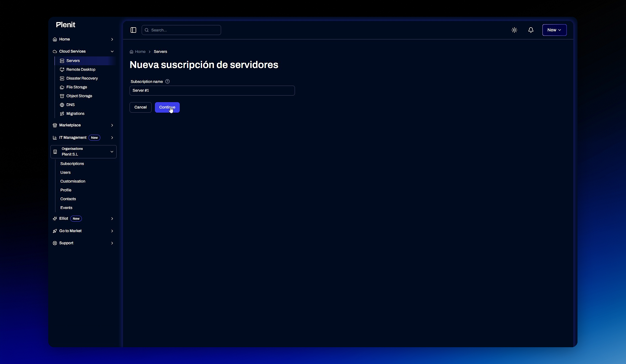Click the DNS globe icon

point(62,105)
